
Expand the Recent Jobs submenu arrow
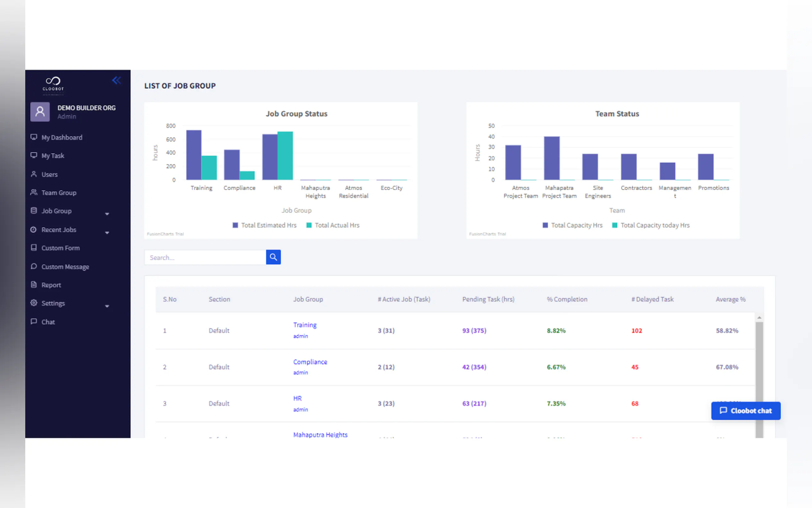[x=107, y=233]
